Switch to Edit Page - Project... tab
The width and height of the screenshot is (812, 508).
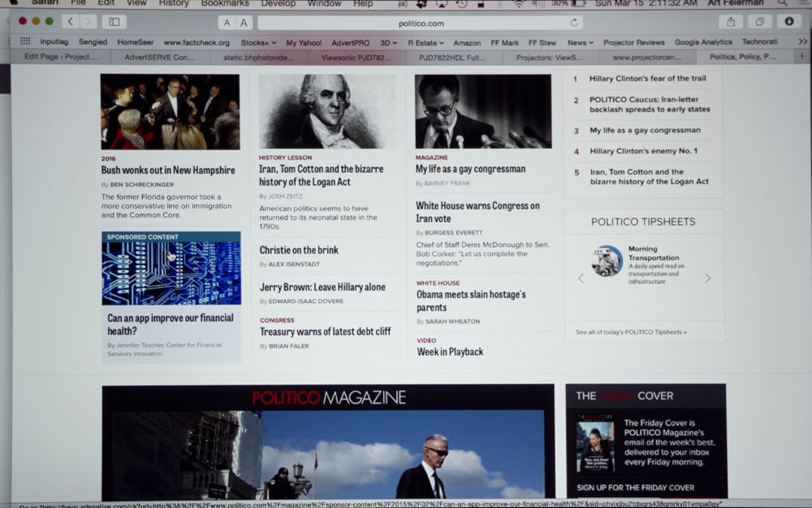click(x=60, y=57)
